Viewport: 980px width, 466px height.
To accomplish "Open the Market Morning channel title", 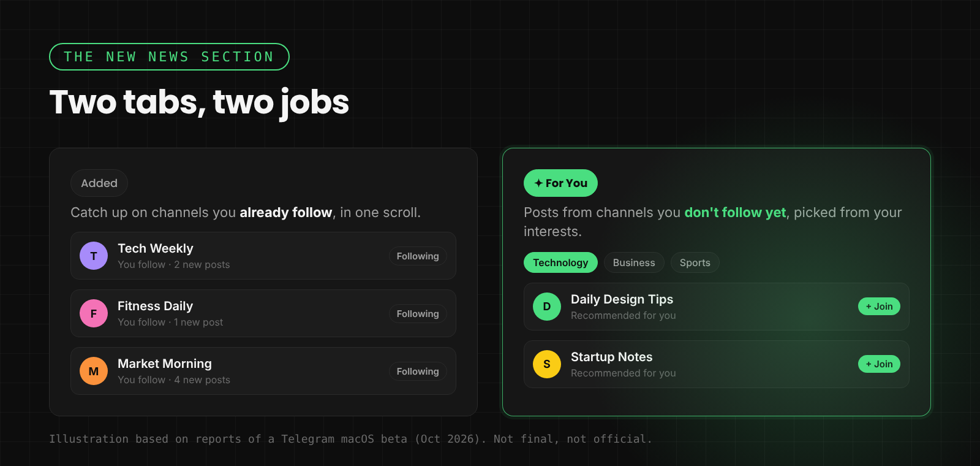I will pos(165,364).
